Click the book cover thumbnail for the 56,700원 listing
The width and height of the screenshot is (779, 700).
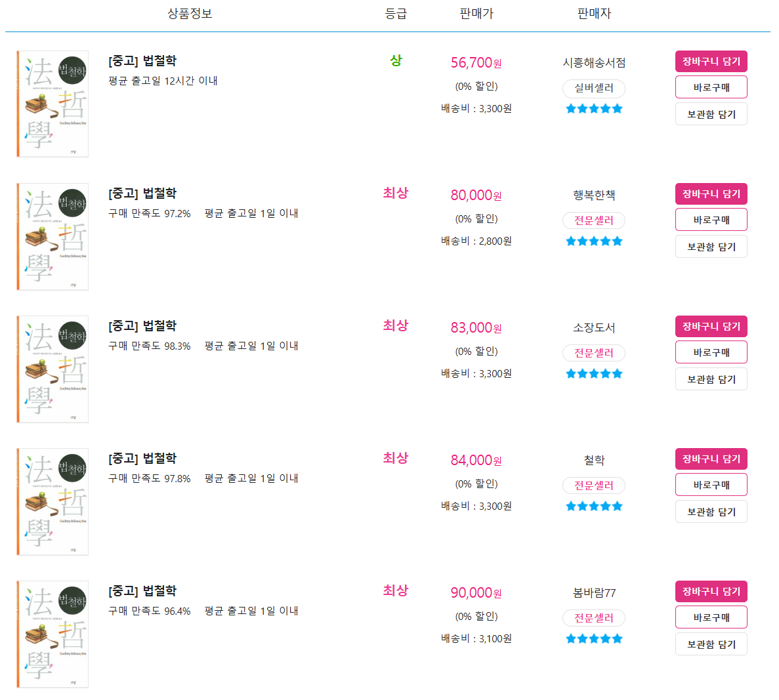(53, 104)
